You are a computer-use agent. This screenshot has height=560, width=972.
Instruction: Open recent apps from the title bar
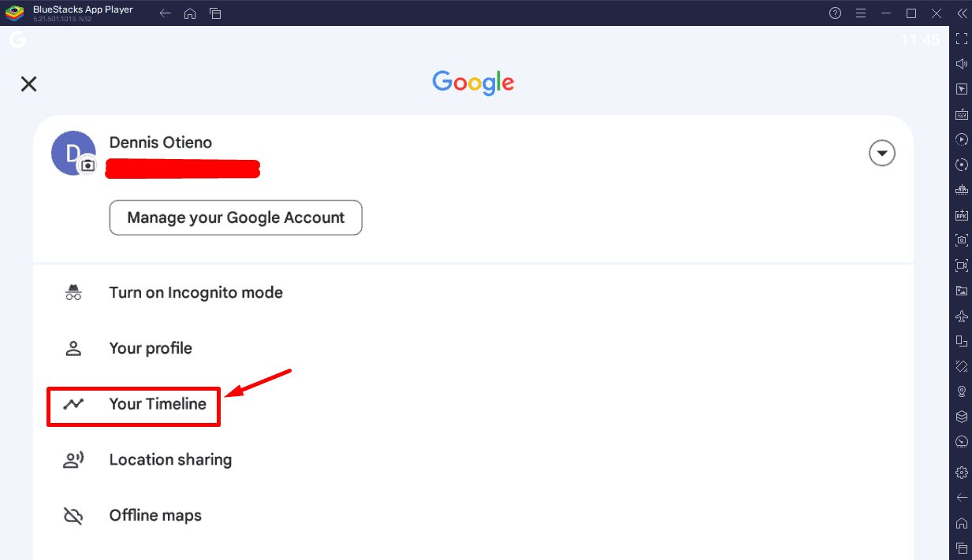coord(215,13)
